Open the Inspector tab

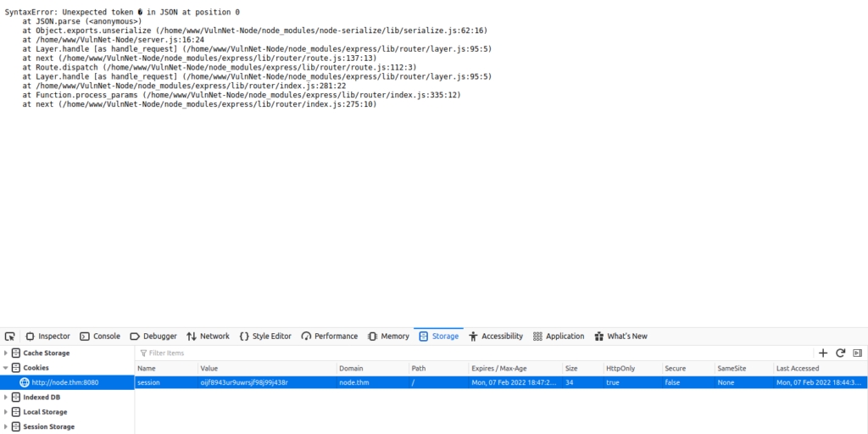click(x=48, y=337)
